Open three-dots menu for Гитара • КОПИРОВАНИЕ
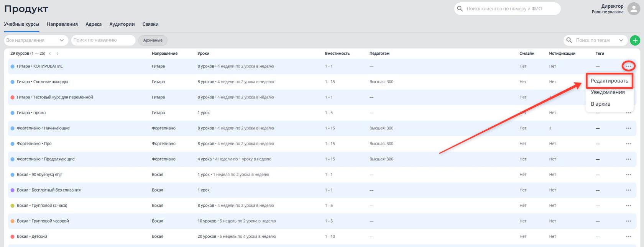Image resolution: width=644 pixels, height=247 pixels. click(x=628, y=66)
